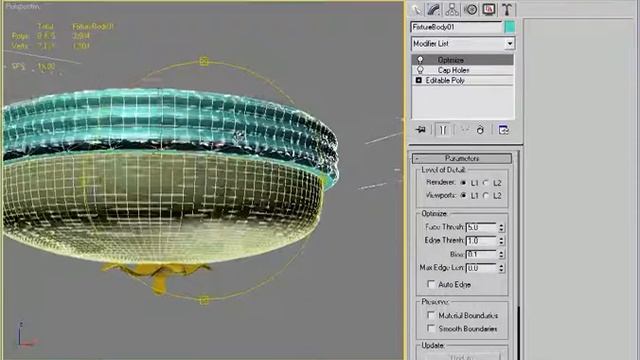The image size is (640, 360).
Task: Toggle Show End Result button
Action: [x=443, y=130]
